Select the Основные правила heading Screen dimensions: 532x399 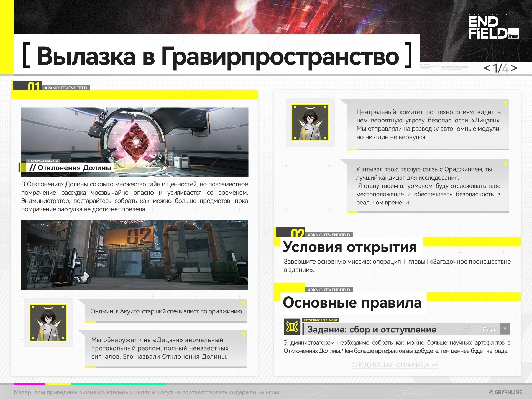352,303
